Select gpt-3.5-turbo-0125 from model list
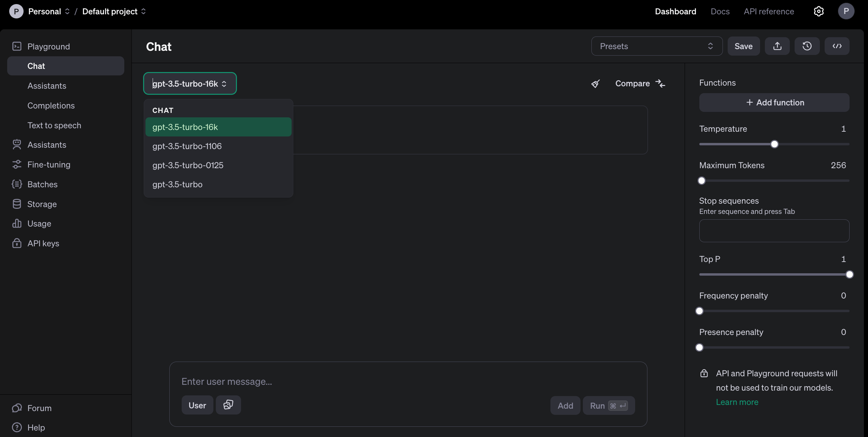Screen dimensions: 868x437 tap(188, 165)
